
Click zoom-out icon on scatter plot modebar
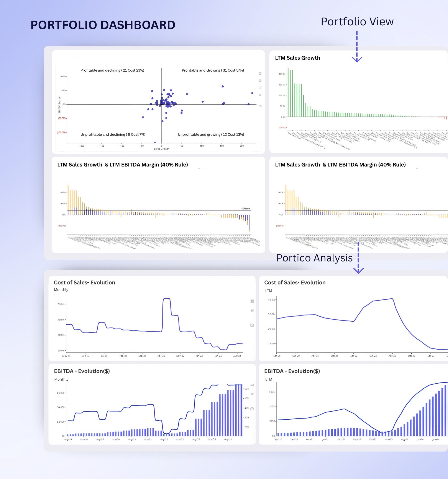260,81
